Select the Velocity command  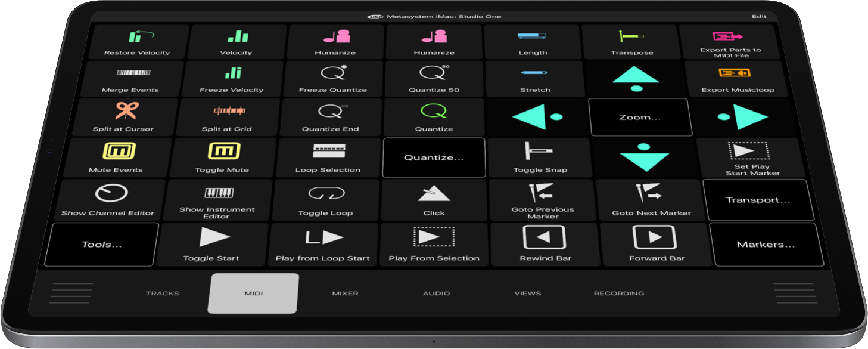(x=237, y=42)
